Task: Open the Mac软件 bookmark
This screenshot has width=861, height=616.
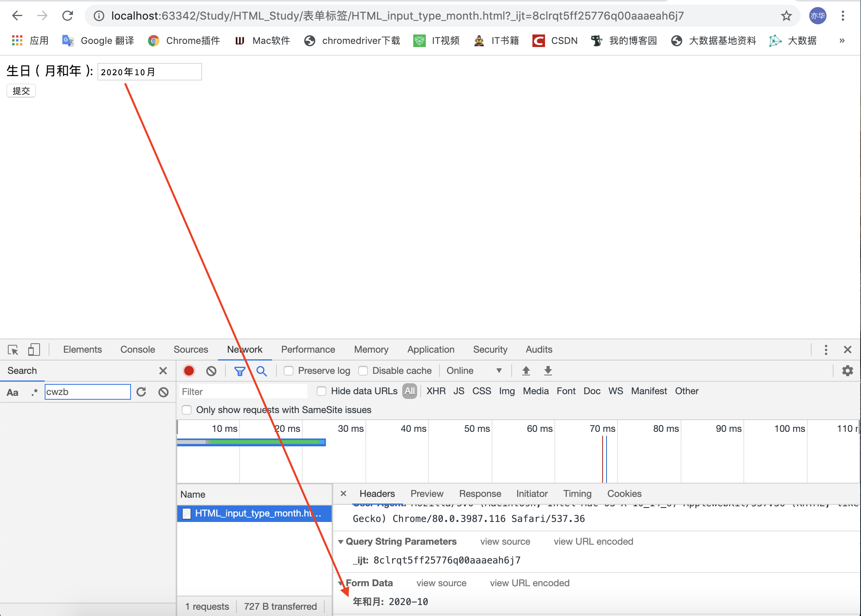Action: pyautogui.click(x=262, y=40)
